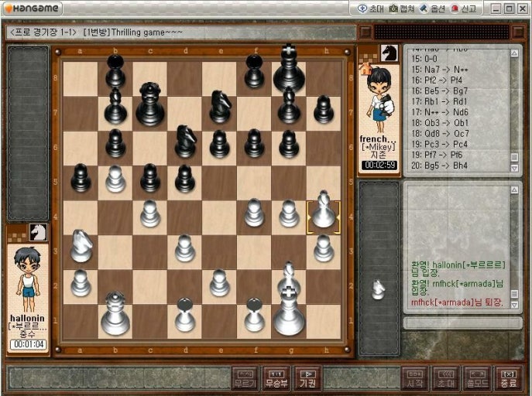Select the white knight on a3
This screenshot has height=396, width=532.
tap(81, 247)
